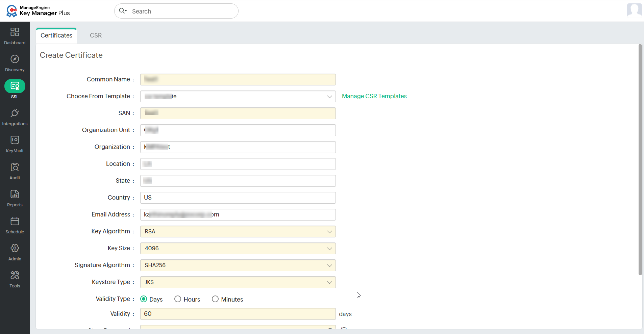
Task: Switch to the Certificates tab
Action: point(56,35)
